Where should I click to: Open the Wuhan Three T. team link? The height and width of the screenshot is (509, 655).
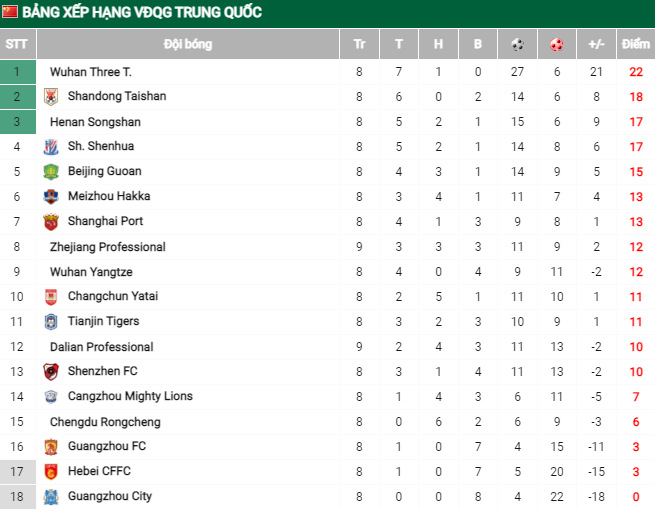[91, 72]
